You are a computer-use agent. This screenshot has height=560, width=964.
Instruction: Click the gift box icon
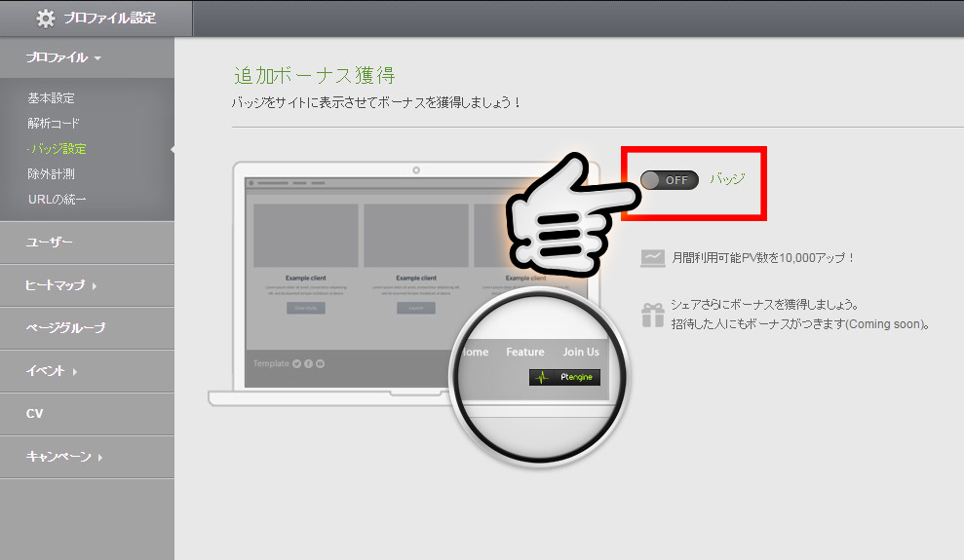pos(653,315)
